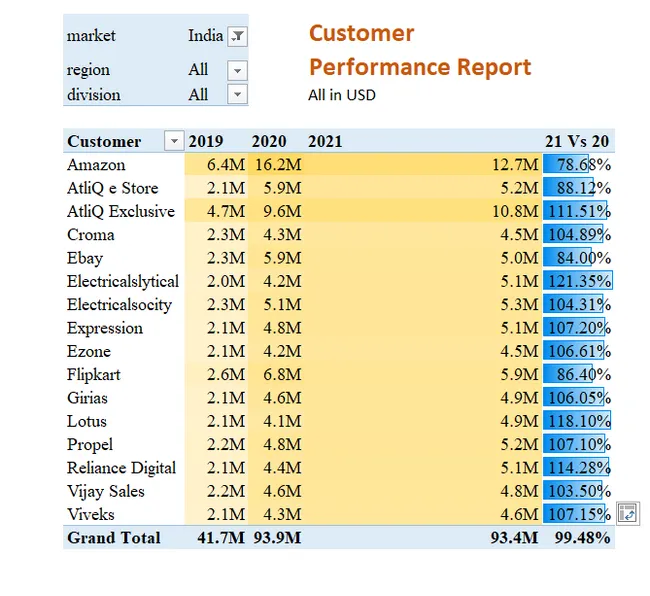Click the 114.28% cell for Reliance Digital
Image resolution: width=650 pixels, height=596 pixels.
coord(579,468)
